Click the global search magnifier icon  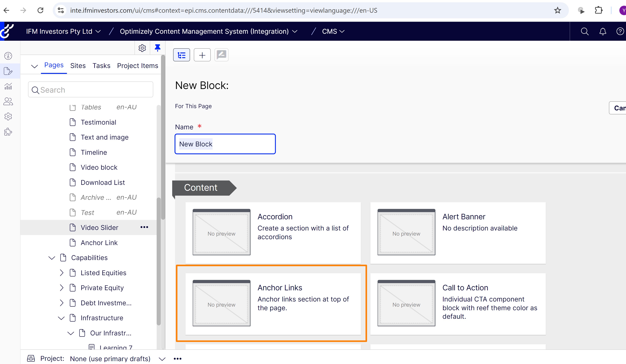[x=584, y=31]
